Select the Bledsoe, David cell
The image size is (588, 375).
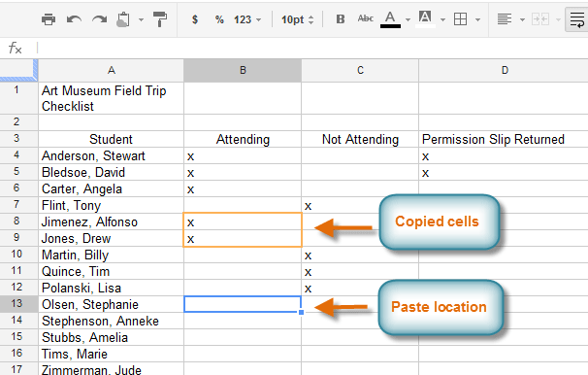click(111, 172)
